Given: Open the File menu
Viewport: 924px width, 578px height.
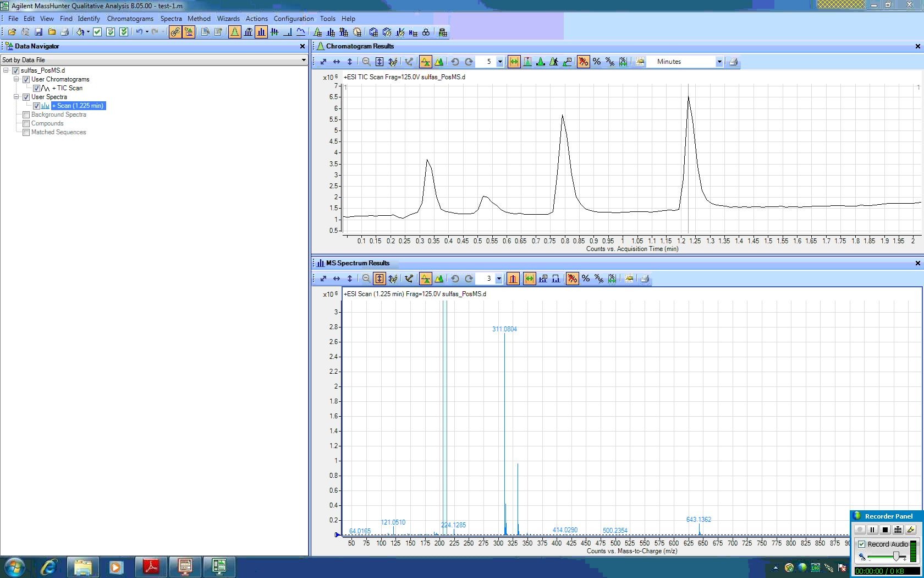Looking at the screenshot, I should click(13, 19).
